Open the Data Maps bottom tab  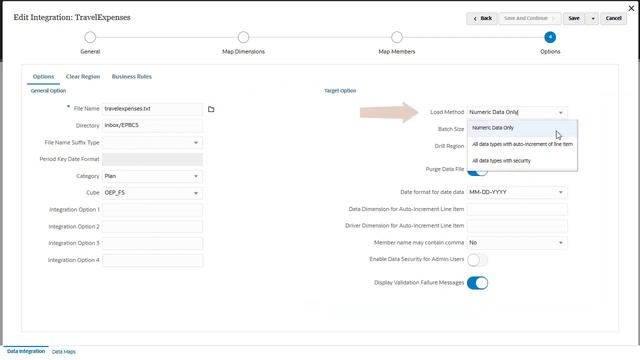[64, 351]
